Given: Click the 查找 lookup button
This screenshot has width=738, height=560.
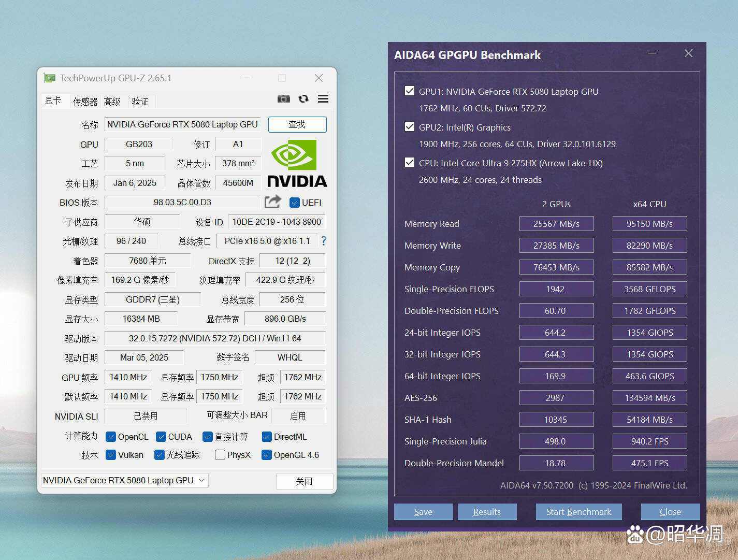Looking at the screenshot, I should [x=297, y=124].
